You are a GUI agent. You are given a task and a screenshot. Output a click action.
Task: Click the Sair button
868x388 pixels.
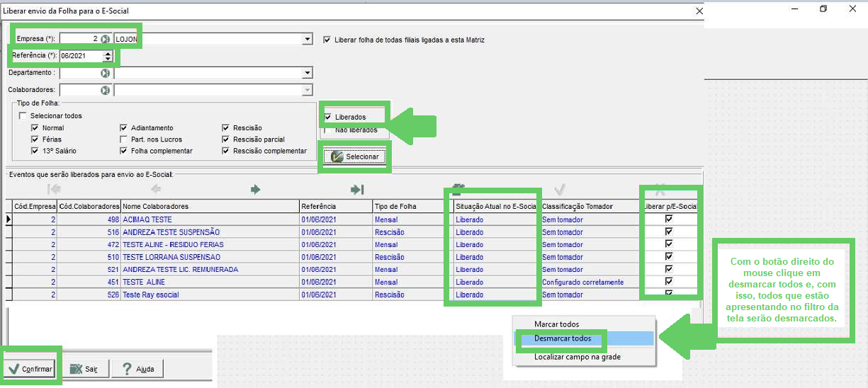84,369
